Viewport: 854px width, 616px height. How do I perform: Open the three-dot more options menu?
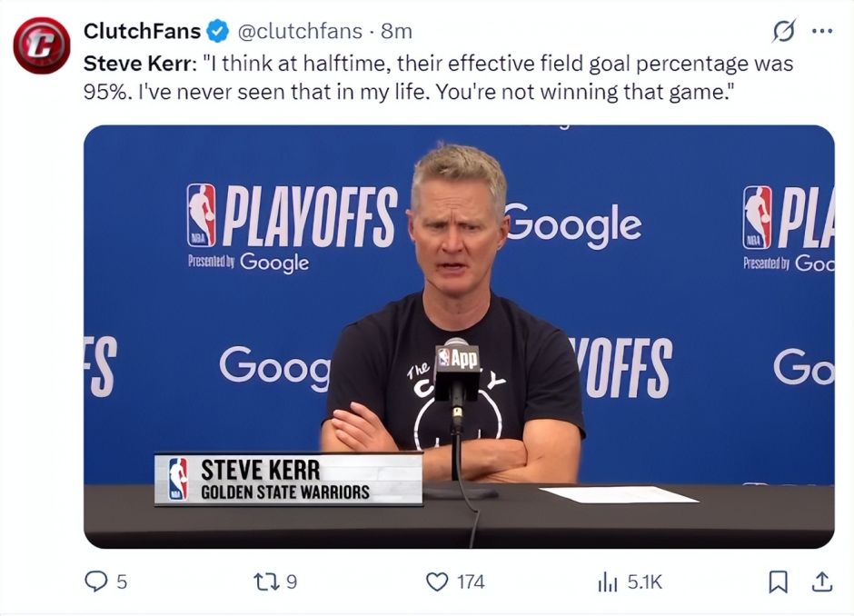point(822,31)
